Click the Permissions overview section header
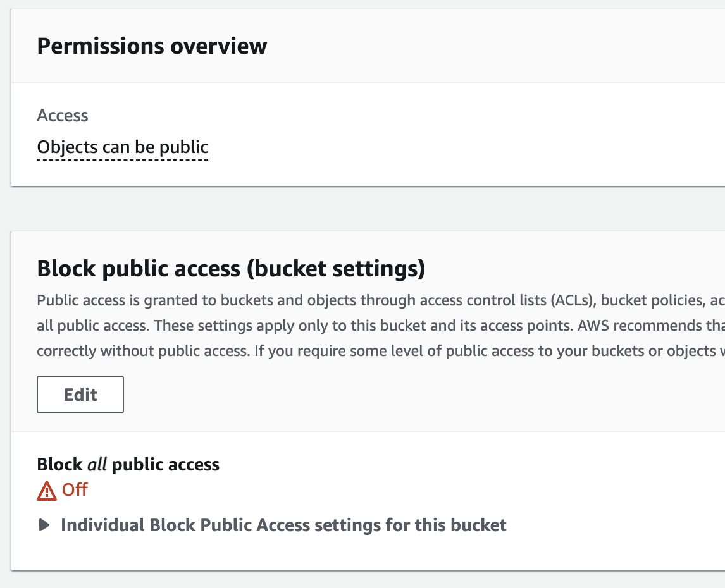 point(152,46)
